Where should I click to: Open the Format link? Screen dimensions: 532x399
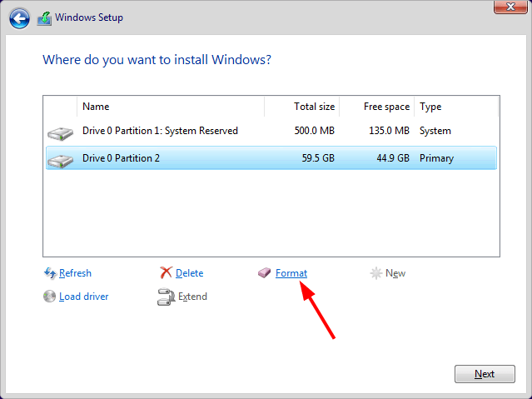[x=291, y=273]
